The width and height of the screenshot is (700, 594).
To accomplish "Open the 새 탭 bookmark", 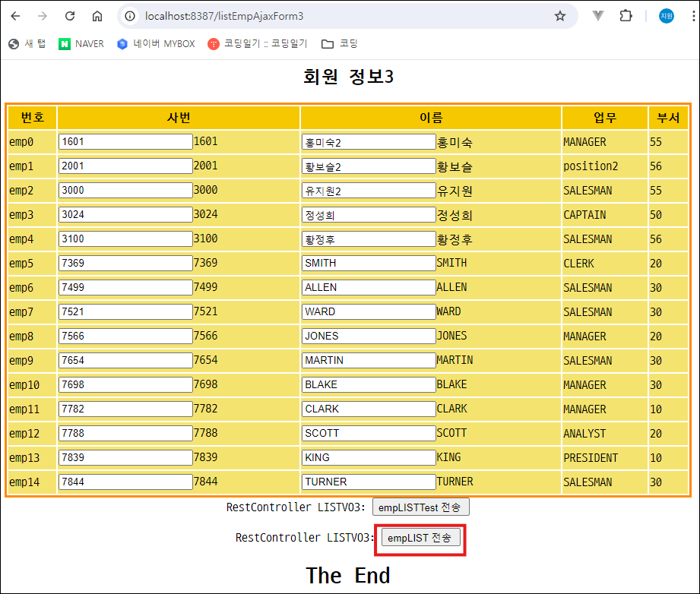I will click(27, 44).
